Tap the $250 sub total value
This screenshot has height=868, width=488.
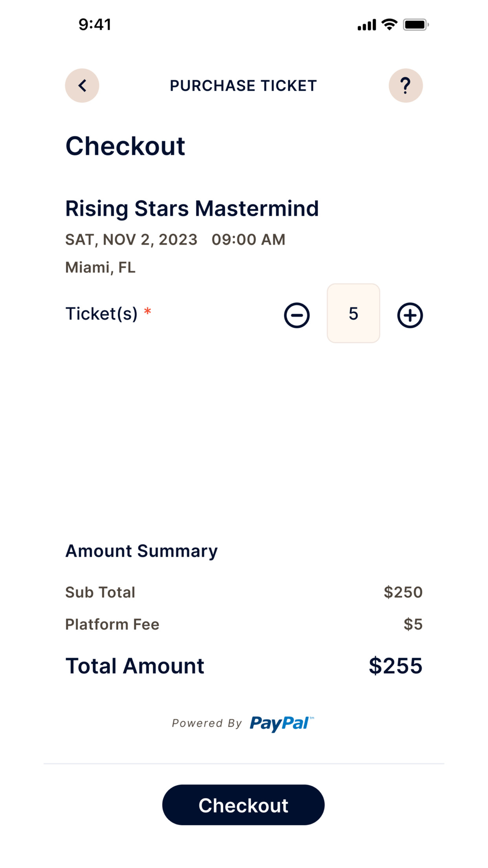point(403,592)
